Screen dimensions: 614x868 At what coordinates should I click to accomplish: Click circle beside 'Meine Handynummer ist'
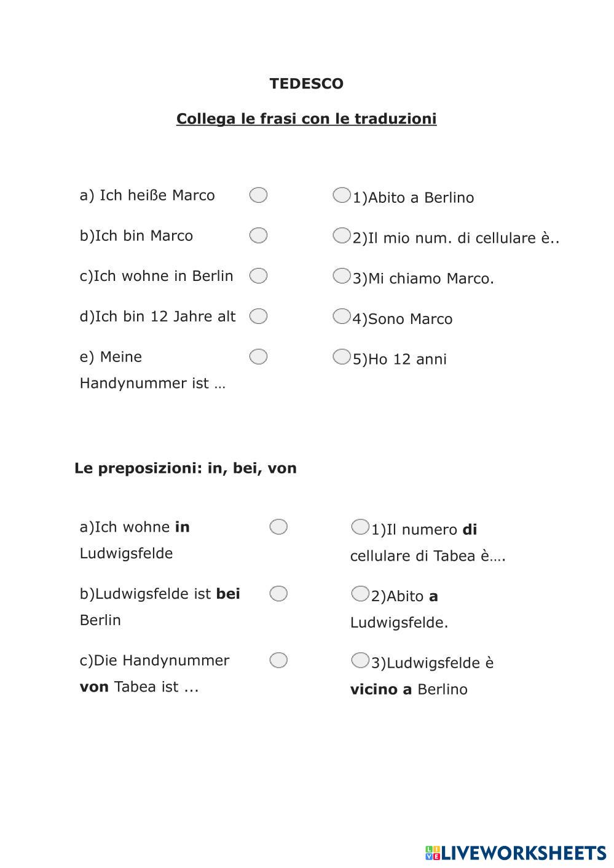tap(258, 357)
